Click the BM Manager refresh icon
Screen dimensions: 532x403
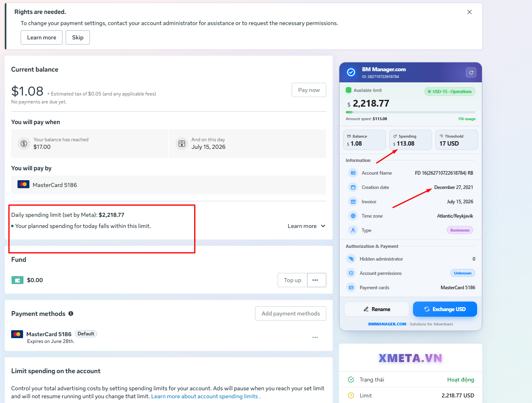pos(471,72)
